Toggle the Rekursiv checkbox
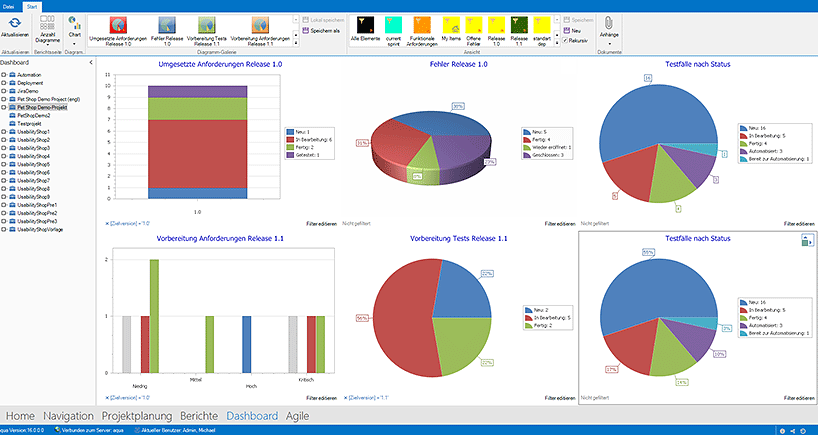 click(x=568, y=40)
